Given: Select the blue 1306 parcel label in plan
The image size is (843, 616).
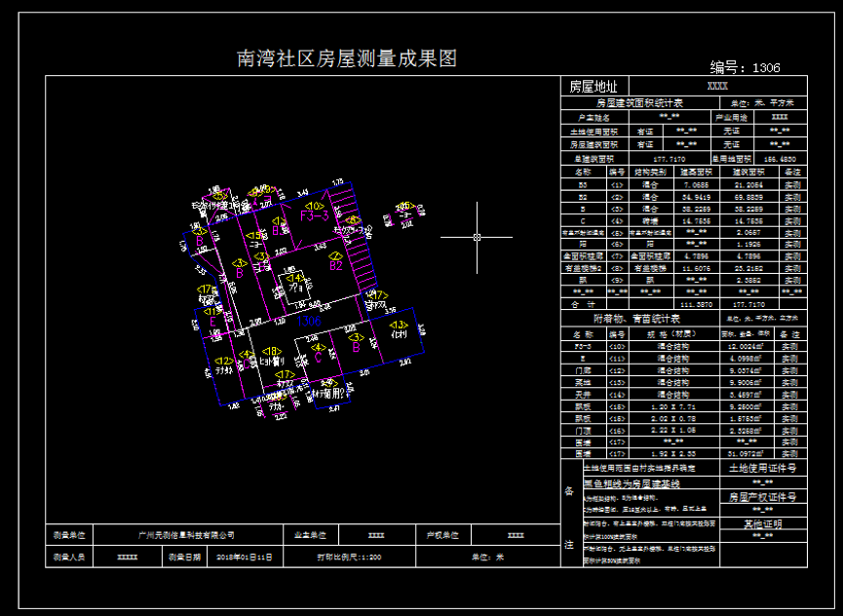Looking at the screenshot, I should 309,321.
